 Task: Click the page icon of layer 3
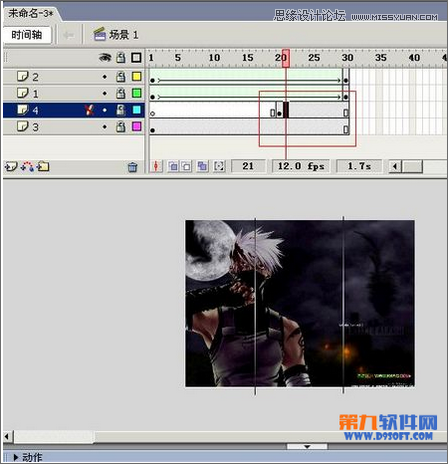[23, 126]
